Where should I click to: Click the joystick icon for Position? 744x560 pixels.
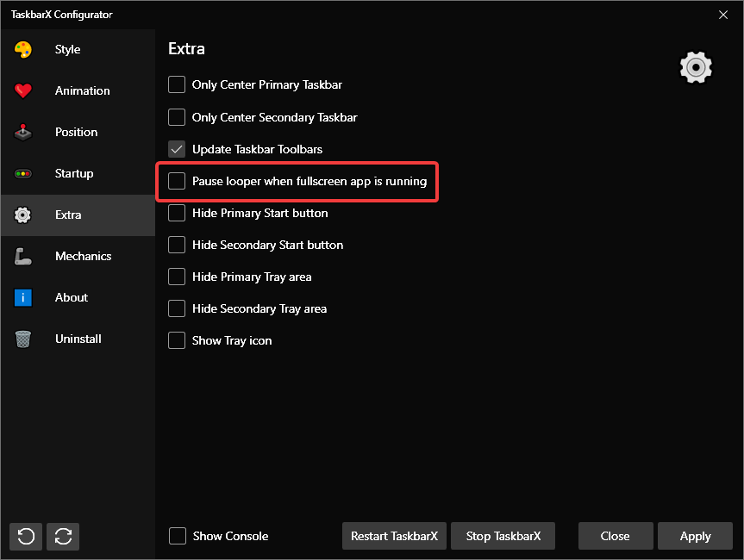tap(23, 132)
